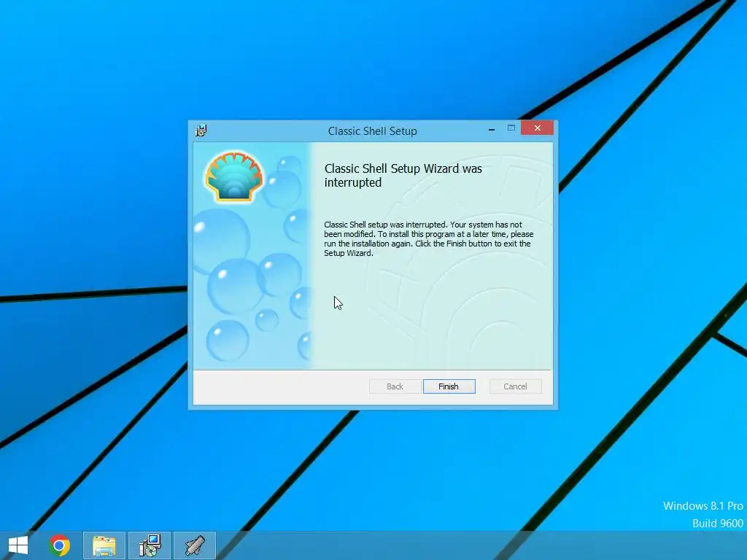This screenshot has width=747, height=560.
Task: Minimize the Classic Shell Setup window
Action: point(491,128)
